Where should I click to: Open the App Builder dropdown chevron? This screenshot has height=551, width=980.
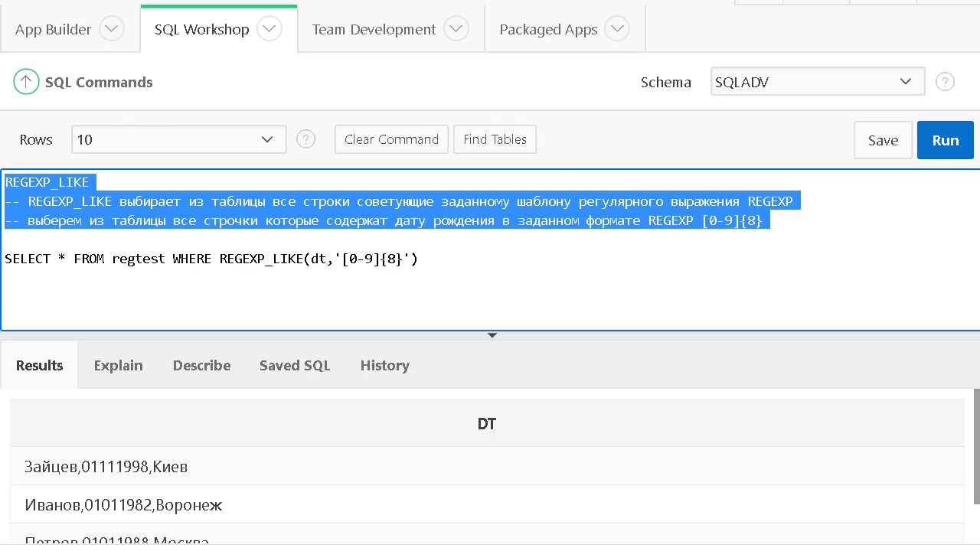112,29
